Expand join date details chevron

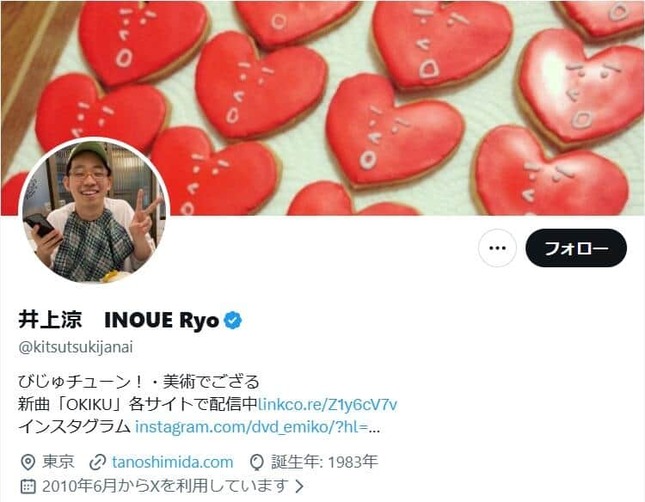tap(300, 486)
